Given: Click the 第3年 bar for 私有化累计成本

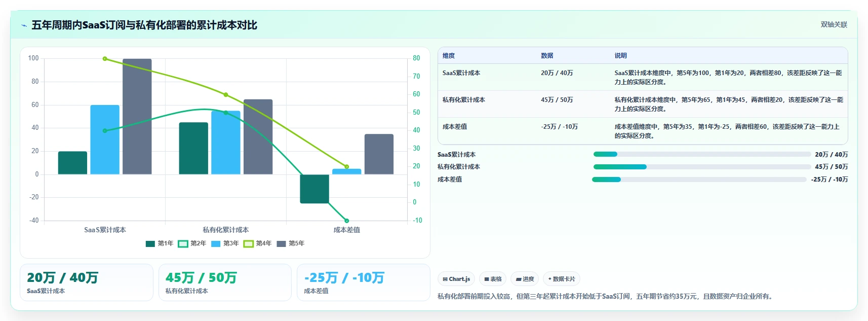Looking at the screenshot, I should tap(226, 142).
